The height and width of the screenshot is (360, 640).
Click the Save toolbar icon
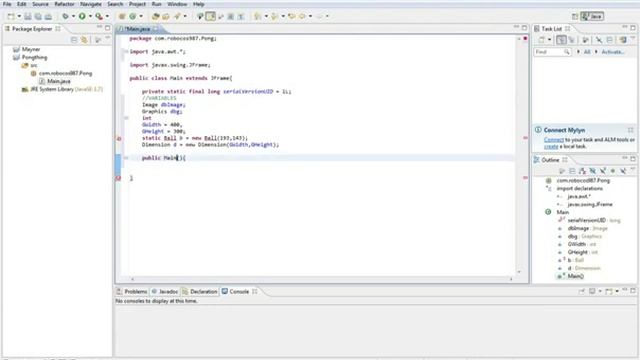[x=28, y=16]
